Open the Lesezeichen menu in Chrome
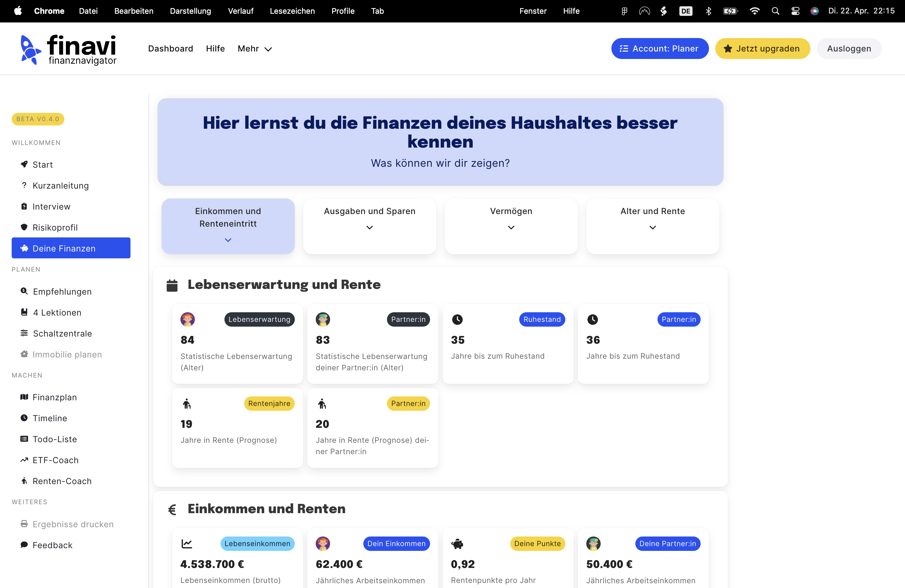Viewport: 905px width, 588px height. tap(292, 11)
